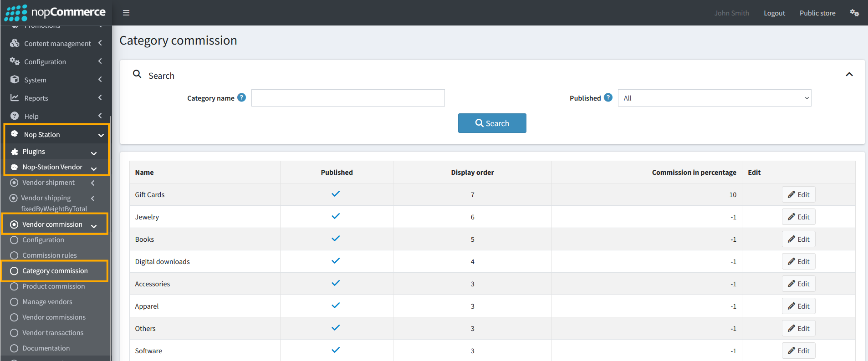Click into the Category name input field
This screenshot has height=361, width=868.
click(x=348, y=98)
